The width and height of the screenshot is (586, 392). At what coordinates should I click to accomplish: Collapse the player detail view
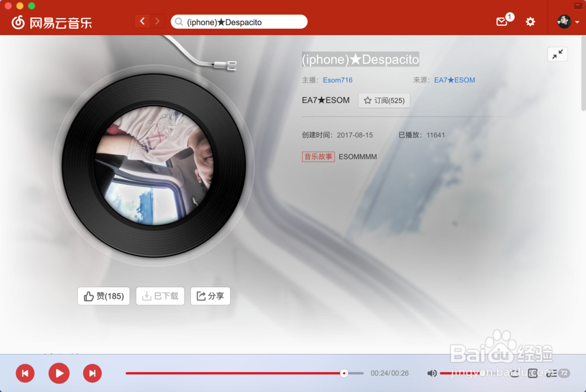coord(558,54)
